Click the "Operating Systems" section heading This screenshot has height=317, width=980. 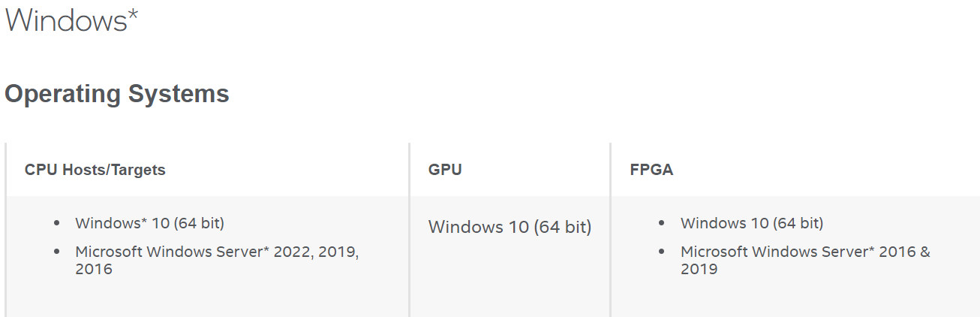pyautogui.click(x=117, y=94)
